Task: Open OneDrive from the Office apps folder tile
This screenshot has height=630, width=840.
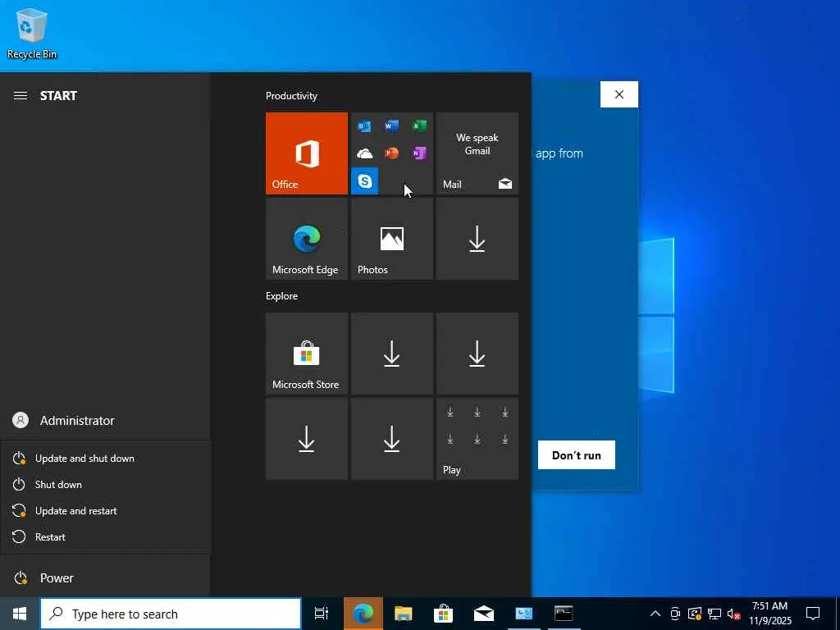Action: 364,153
